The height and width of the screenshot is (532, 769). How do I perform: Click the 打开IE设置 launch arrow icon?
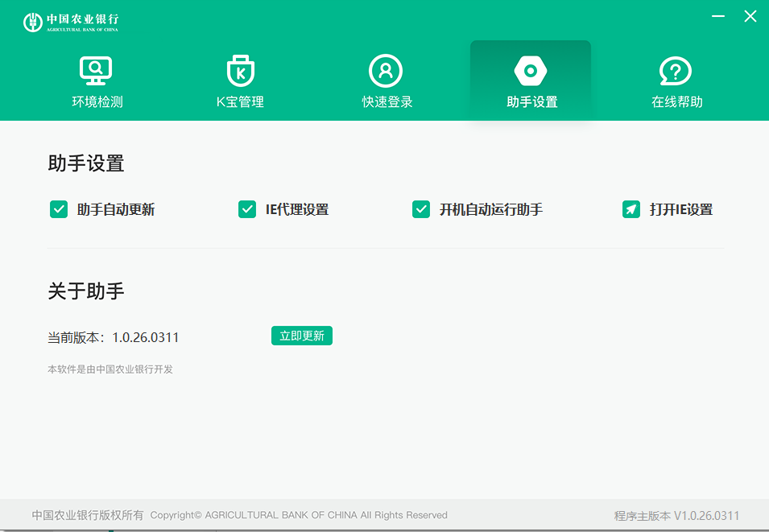[x=631, y=209]
